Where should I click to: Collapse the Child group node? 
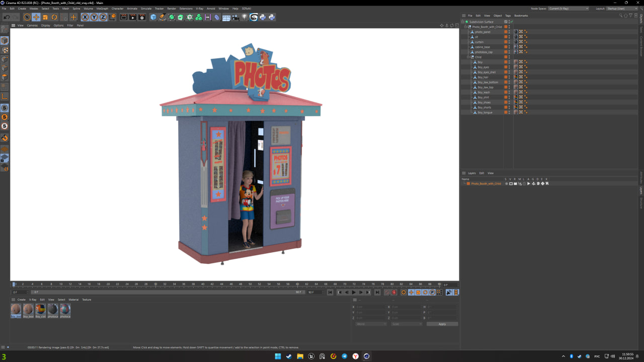click(x=468, y=57)
